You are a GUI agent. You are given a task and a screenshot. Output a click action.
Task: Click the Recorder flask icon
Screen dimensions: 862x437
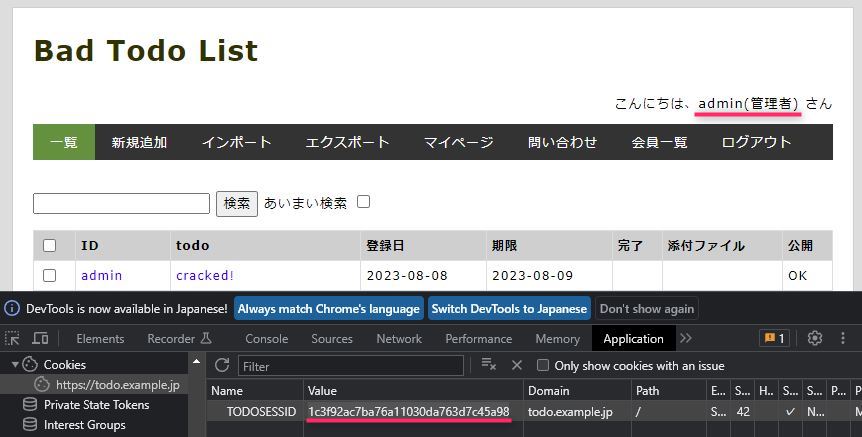[x=206, y=338]
